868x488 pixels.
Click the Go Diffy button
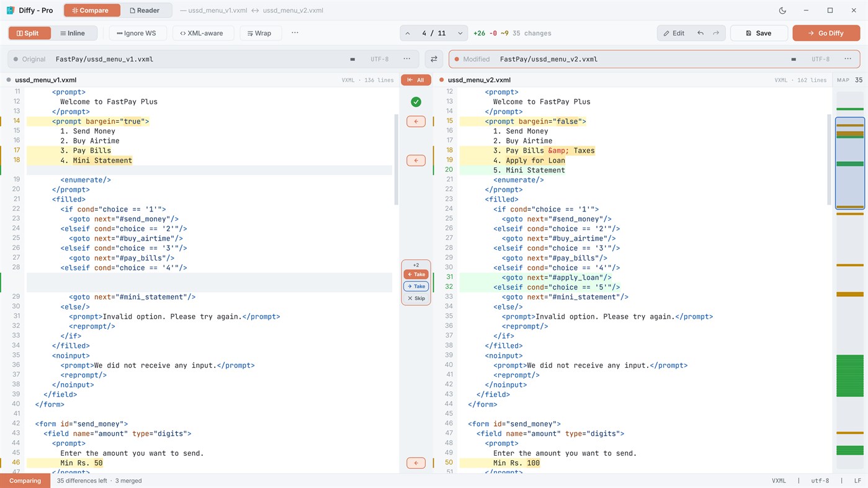click(826, 33)
